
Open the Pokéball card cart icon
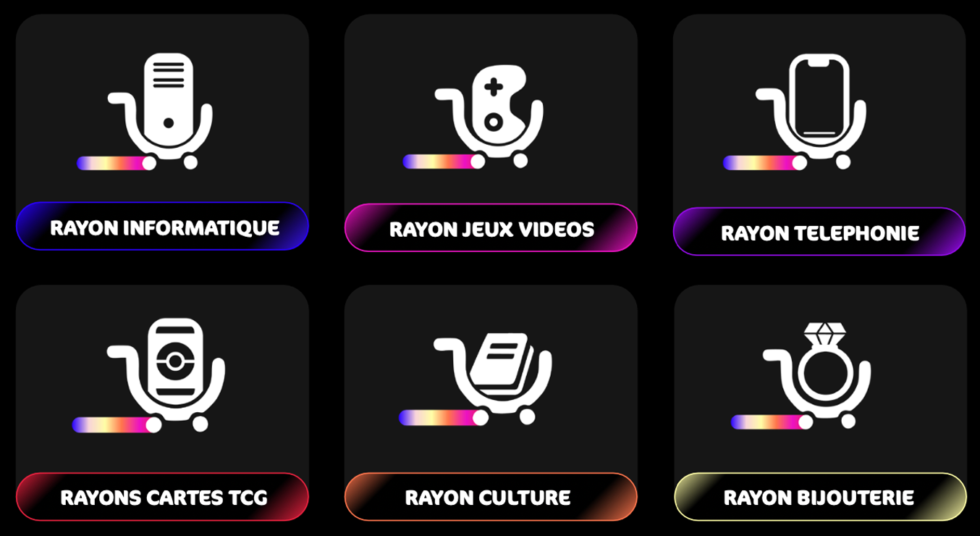[x=166, y=374]
